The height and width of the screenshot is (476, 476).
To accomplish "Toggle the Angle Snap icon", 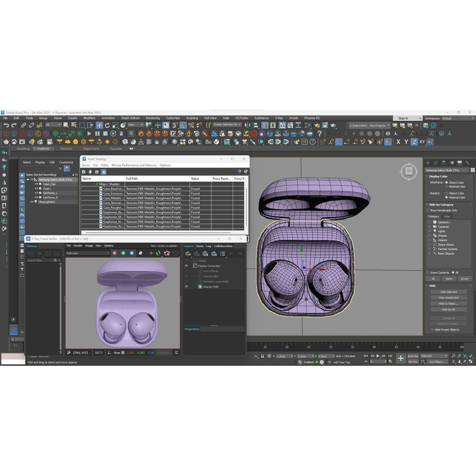I will (x=183, y=125).
